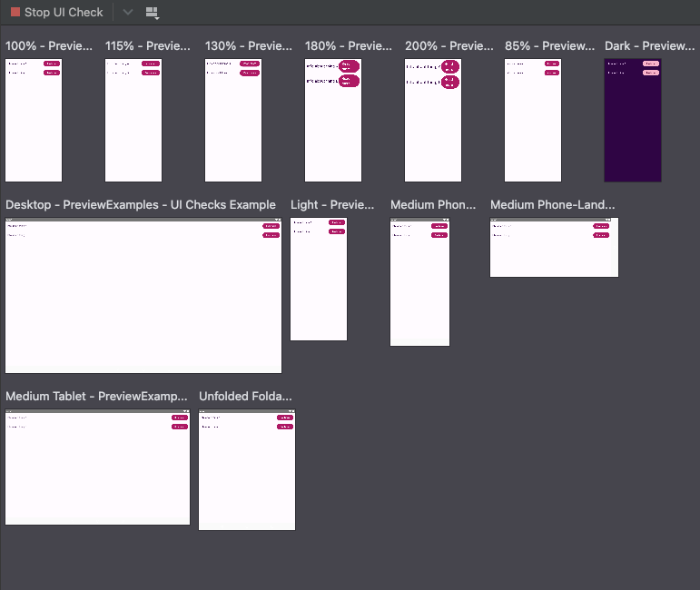Click the '200% - Previe...' label
This screenshot has width=700, height=590.
[449, 46]
